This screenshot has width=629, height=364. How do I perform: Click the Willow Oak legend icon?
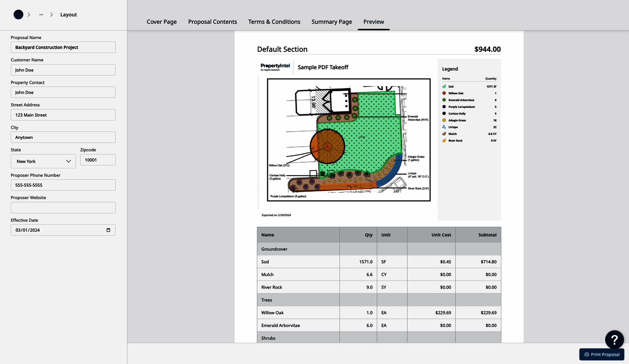click(x=444, y=93)
